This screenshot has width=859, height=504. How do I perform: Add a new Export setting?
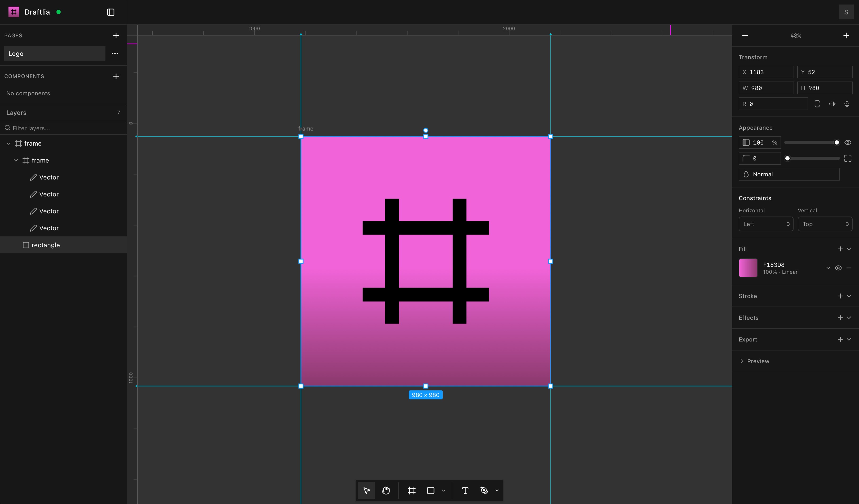[840, 339]
